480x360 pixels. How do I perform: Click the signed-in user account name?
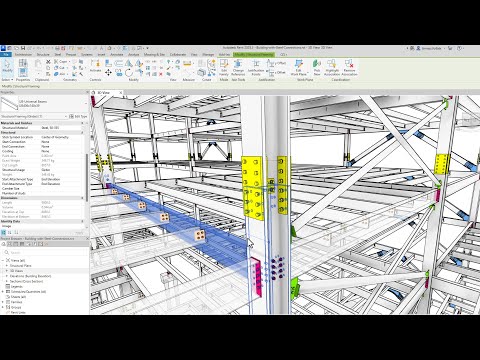click(432, 48)
